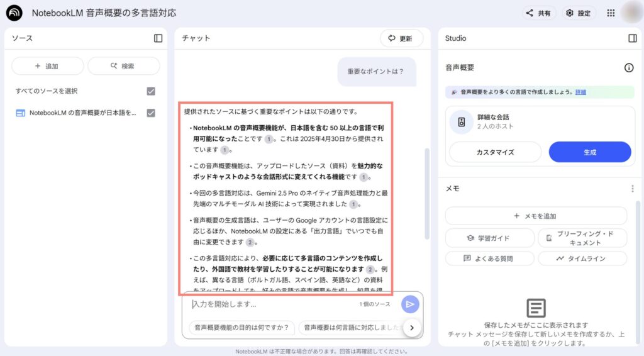
Task: Click the user message 重要なポイントは？
Action: 377,72
